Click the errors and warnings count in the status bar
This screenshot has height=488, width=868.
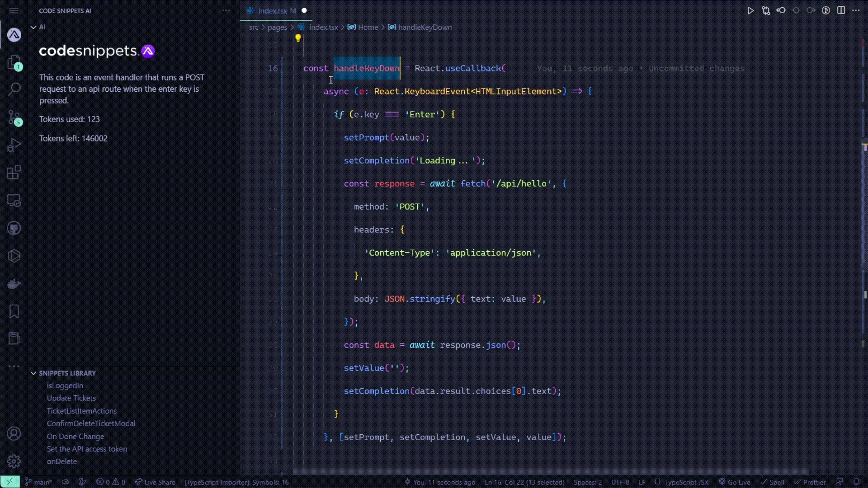(x=111, y=482)
